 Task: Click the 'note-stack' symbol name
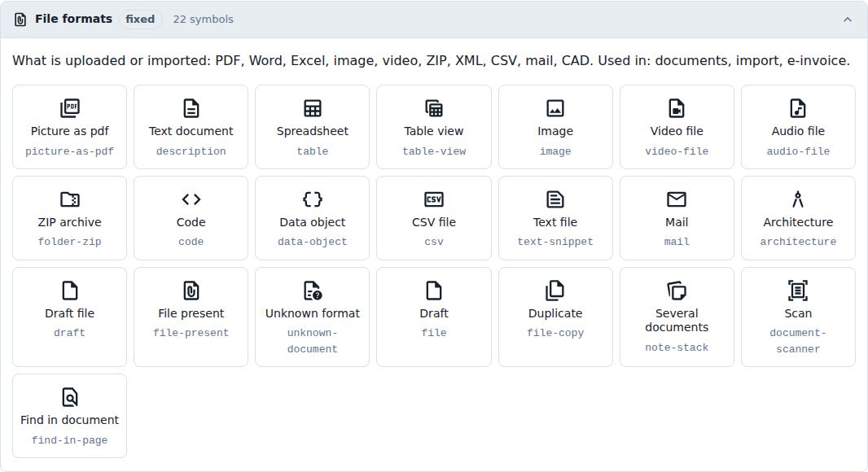click(677, 347)
